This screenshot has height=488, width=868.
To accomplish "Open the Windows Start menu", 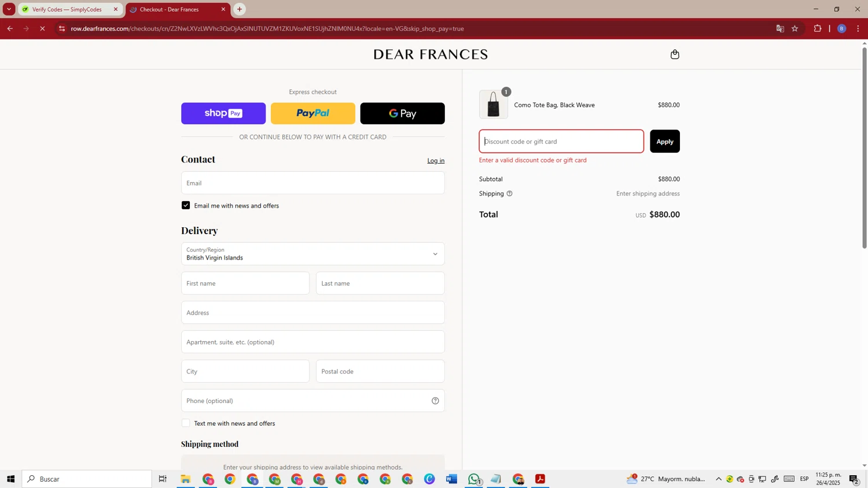I will click(x=10, y=479).
